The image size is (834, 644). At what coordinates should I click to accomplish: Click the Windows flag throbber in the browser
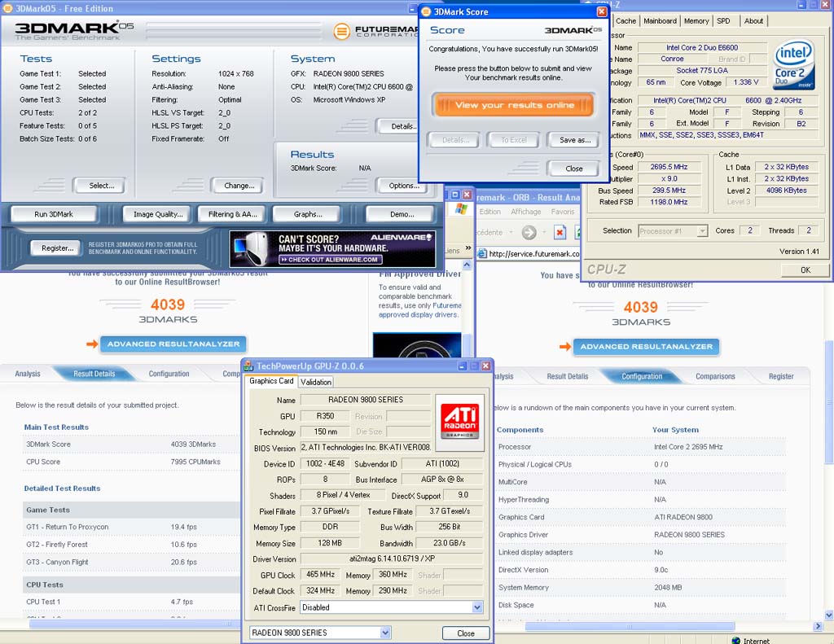(x=461, y=209)
